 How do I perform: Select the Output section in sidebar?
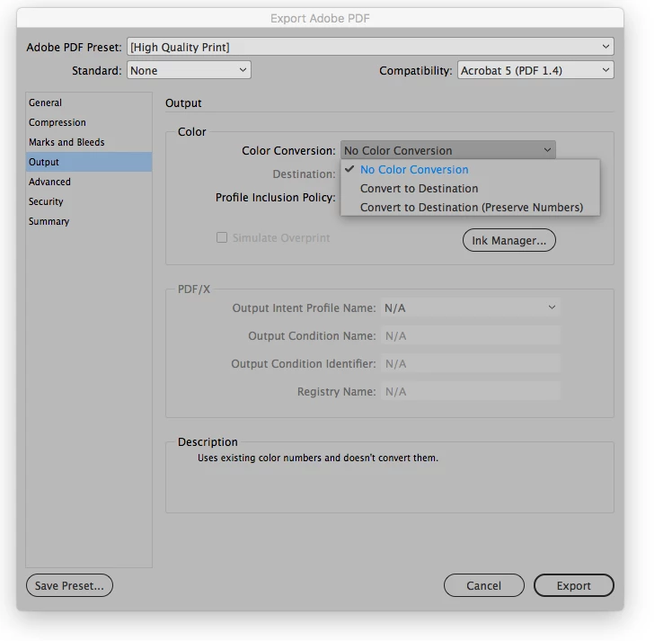click(89, 162)
